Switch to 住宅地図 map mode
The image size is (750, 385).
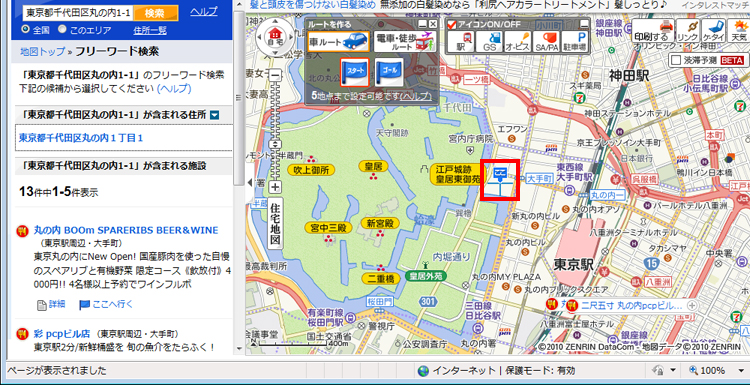275,223
